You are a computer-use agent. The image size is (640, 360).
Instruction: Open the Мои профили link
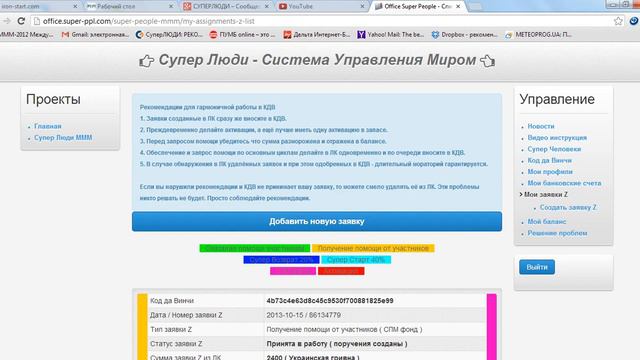coord(550,172)
